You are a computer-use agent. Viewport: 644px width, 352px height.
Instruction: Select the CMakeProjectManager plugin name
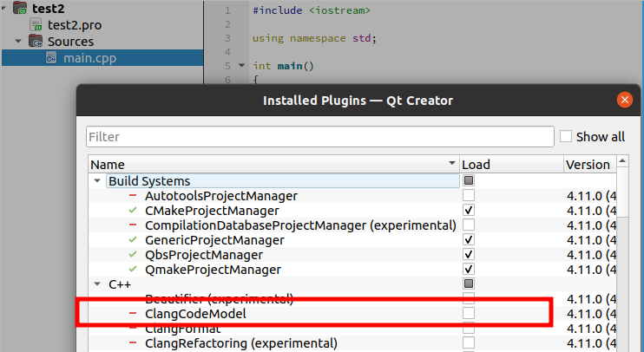point(212,211)
